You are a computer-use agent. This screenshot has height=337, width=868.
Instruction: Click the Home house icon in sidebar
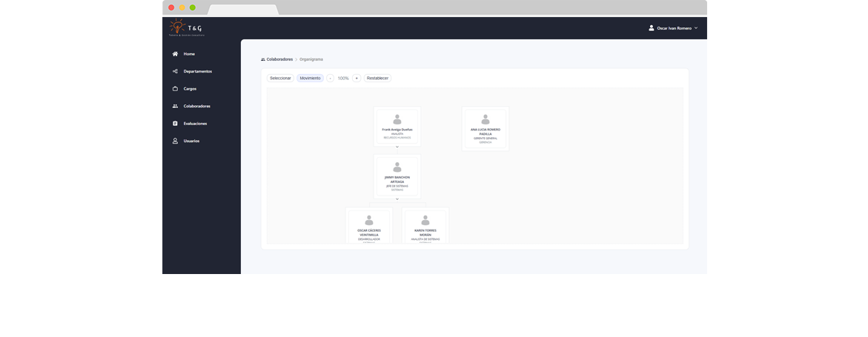175,54
